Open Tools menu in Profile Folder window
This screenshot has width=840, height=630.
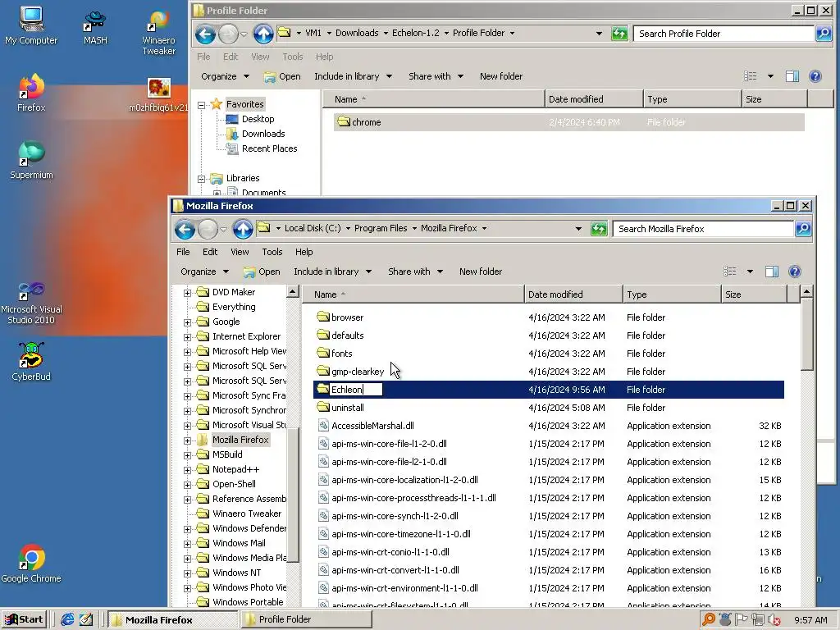pyautogui.click(x=293, y=57)
